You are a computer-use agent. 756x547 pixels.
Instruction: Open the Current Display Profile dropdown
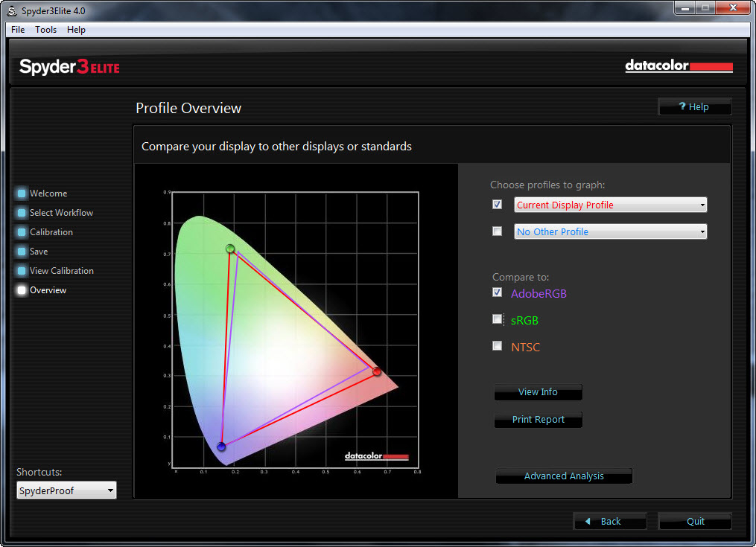pyautogui.click(x=610, y=205)
